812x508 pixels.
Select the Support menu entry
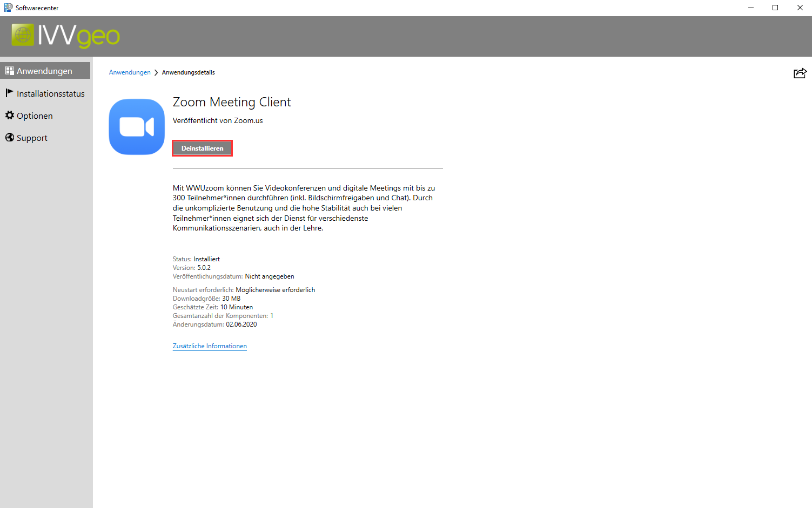click(x=32, y=138)
